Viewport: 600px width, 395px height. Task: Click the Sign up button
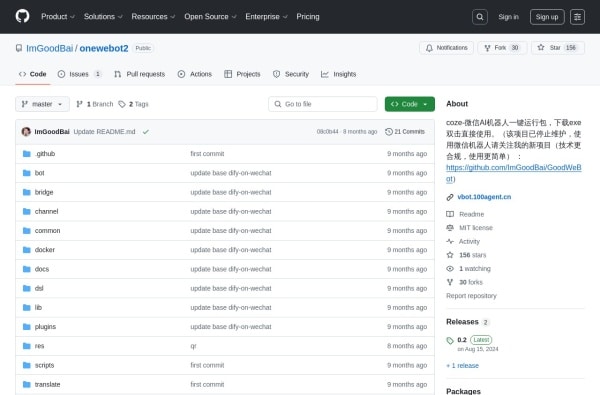(547, 17)
